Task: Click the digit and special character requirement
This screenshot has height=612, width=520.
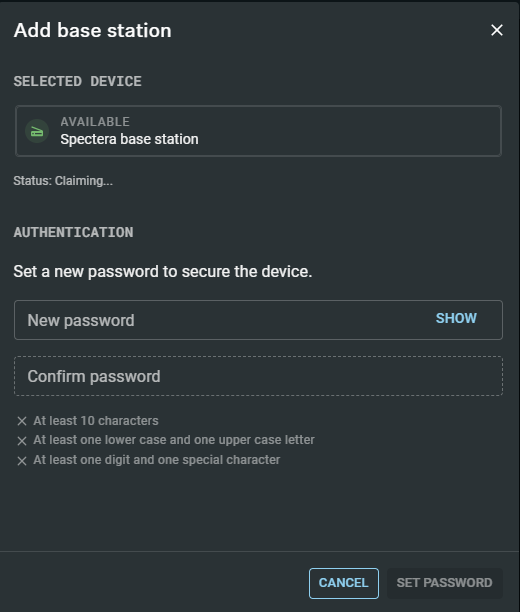Action: 157,460
